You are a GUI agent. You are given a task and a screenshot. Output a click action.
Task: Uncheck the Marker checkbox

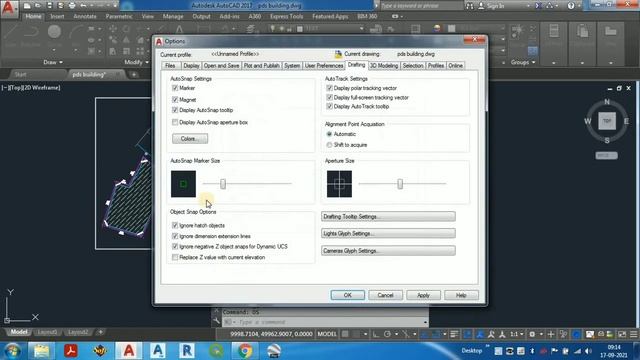175,88
